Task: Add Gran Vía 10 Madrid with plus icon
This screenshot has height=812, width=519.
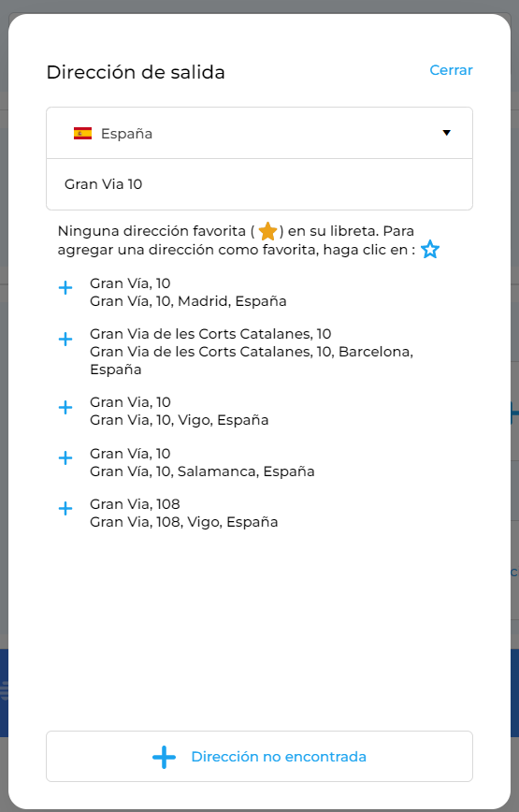Action: (65, 288)
